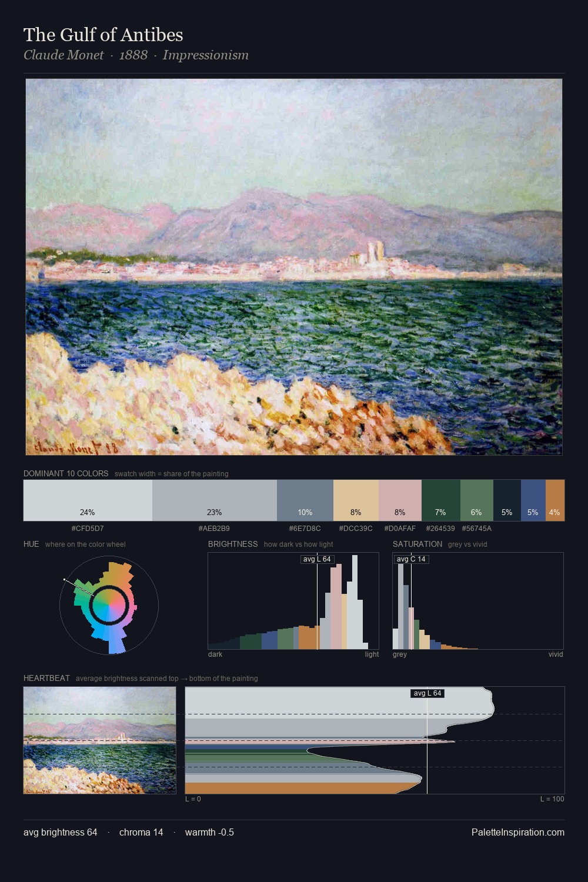
Task: Select the first 5% near-black swatch
Action: 507,500
